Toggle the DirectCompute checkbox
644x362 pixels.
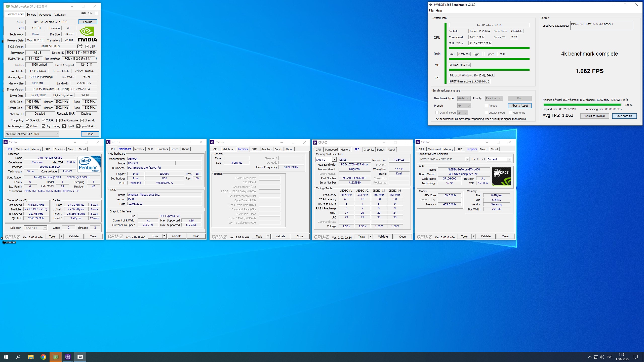click(58, 120)
